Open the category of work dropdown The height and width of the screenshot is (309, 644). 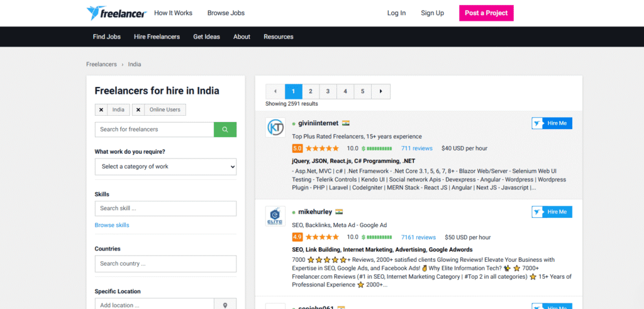(165, 167)
